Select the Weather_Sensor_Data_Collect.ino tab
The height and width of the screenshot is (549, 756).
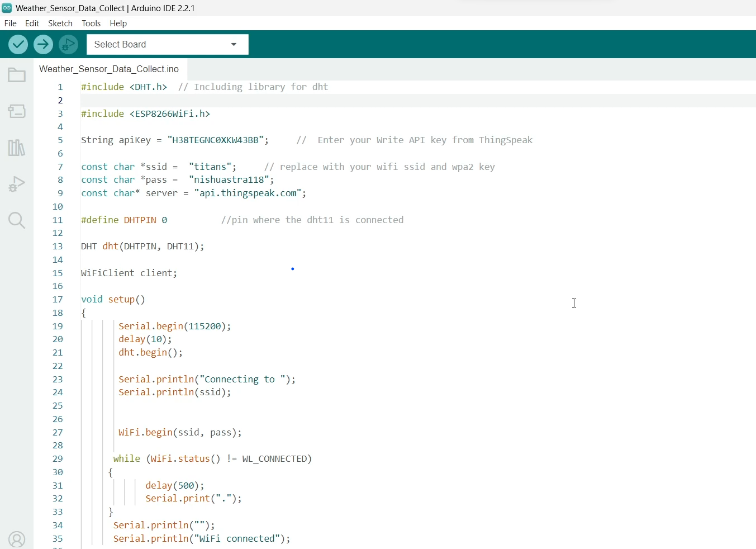pos(109,69)
